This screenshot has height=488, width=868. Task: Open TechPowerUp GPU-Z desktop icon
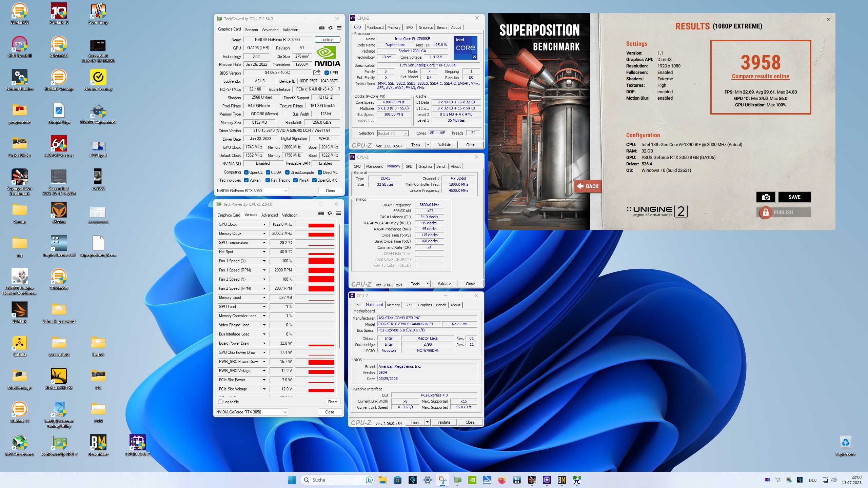click(x=59, y=445)
